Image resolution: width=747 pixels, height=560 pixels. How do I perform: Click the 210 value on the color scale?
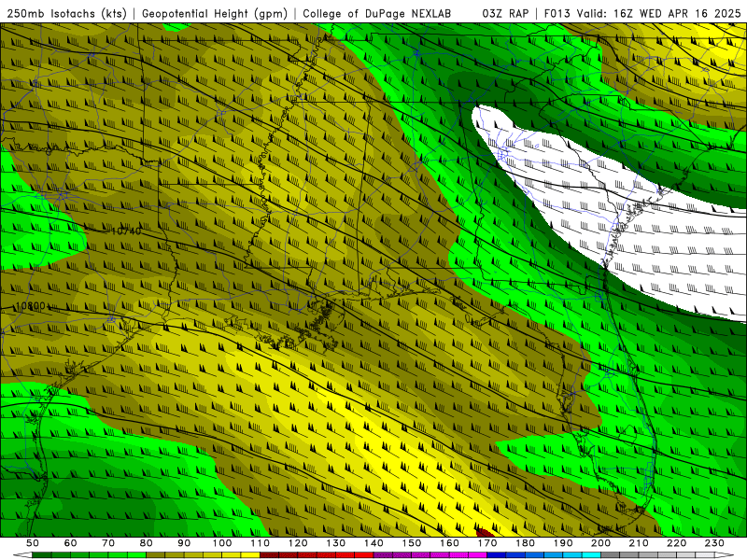tap(639, 543)
